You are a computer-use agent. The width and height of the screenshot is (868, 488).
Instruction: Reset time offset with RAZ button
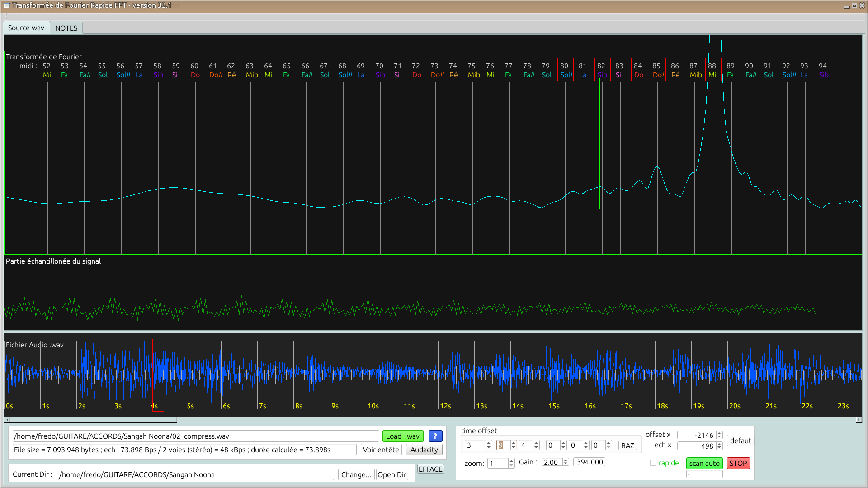pos(627,445)
